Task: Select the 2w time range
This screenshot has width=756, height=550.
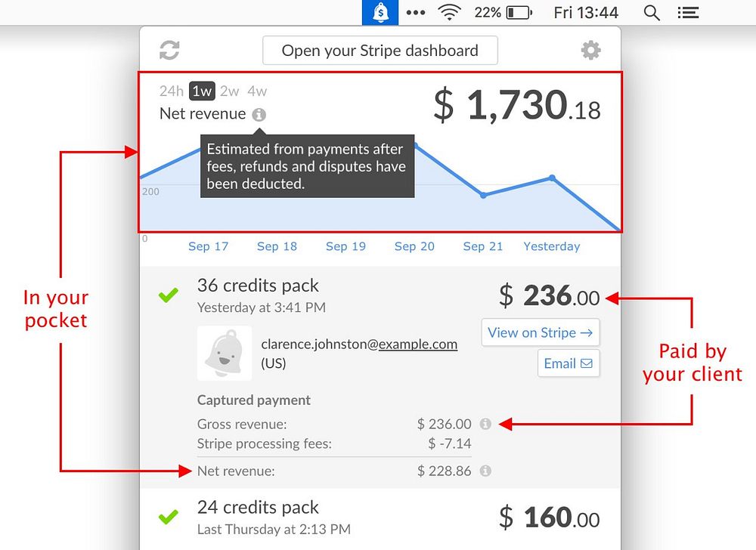Action: (230, 91)
